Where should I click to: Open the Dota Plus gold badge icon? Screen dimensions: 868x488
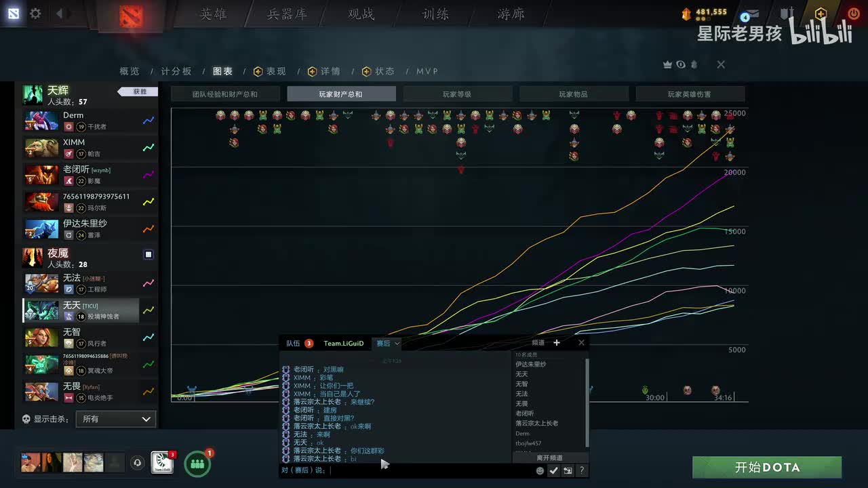pyautogui.click(x=821, y=14)
